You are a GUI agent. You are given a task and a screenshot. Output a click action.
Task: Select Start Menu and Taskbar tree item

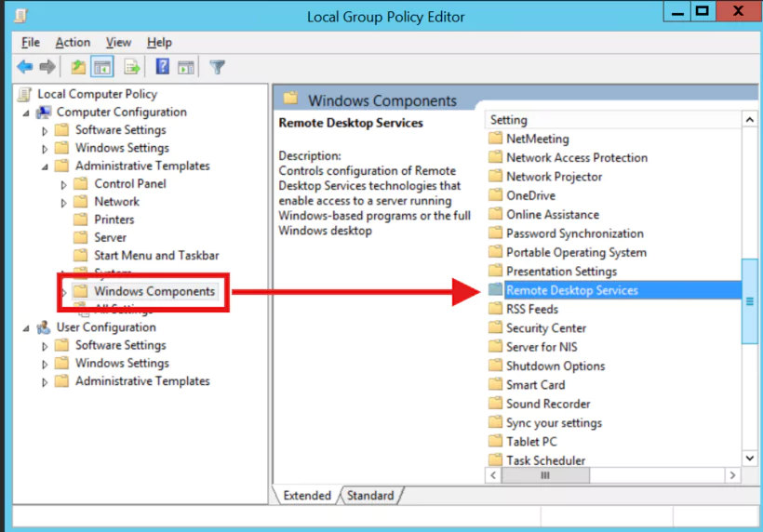pyautogui.click(x=156, y=255)
